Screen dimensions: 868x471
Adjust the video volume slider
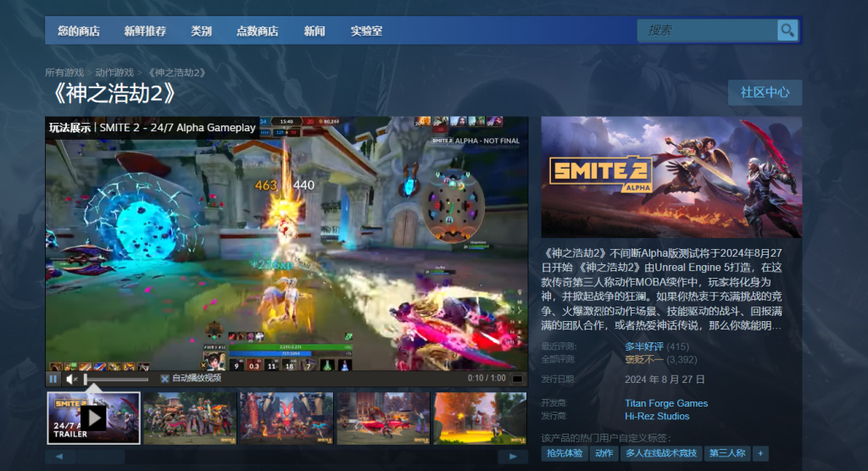(x=116, y=380)
